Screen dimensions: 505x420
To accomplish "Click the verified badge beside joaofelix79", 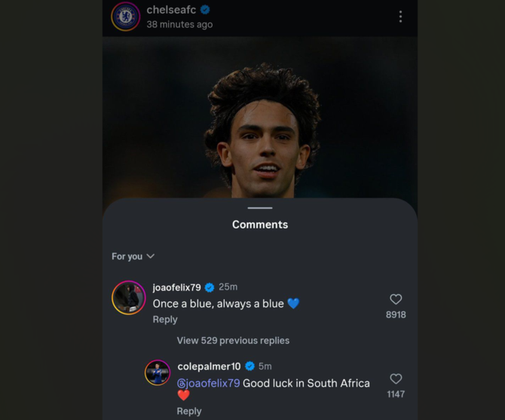I will tap(210, 287).
